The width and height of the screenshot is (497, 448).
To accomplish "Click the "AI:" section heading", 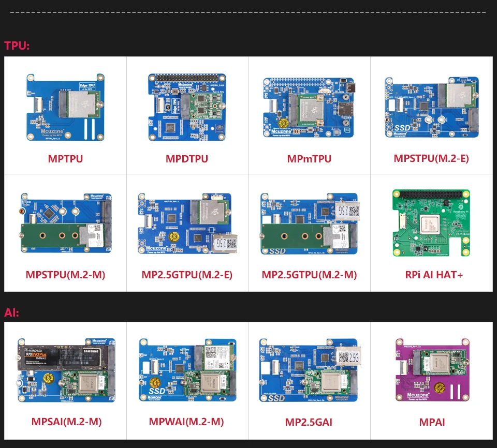I will pyautogui.click(x=12, y=312).
